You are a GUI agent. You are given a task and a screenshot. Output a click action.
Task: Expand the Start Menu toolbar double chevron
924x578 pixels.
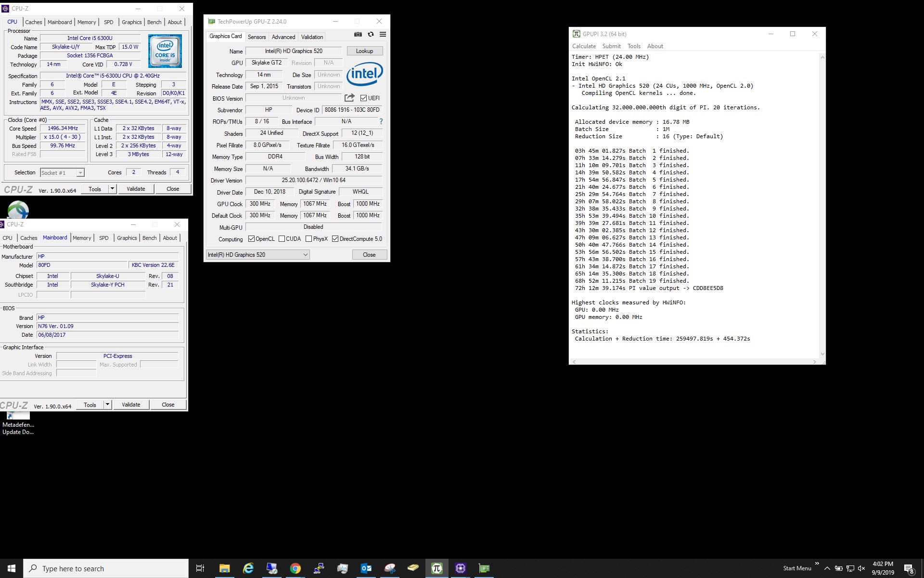[x=817, y=563]
